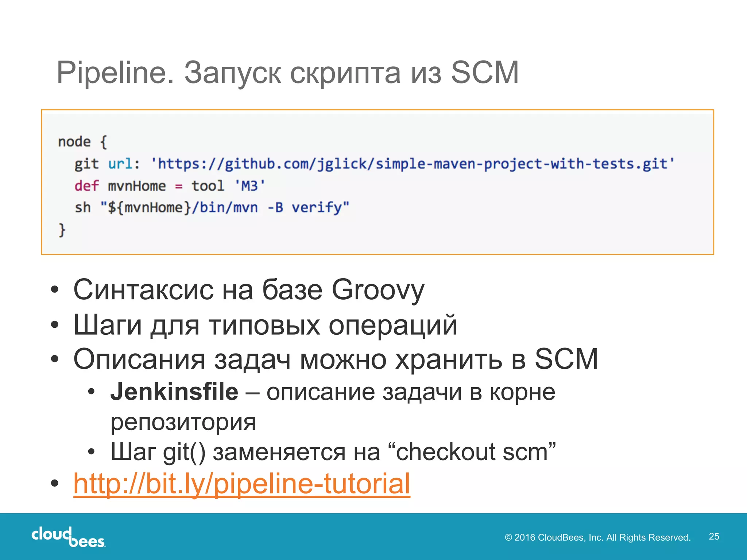The width and height of the screenshot is (747, 560).
Task: Click the slide title 'Pipeline. Запуск скрипта из SCM'
Action: pyautogui.click(x=288, y=73)
